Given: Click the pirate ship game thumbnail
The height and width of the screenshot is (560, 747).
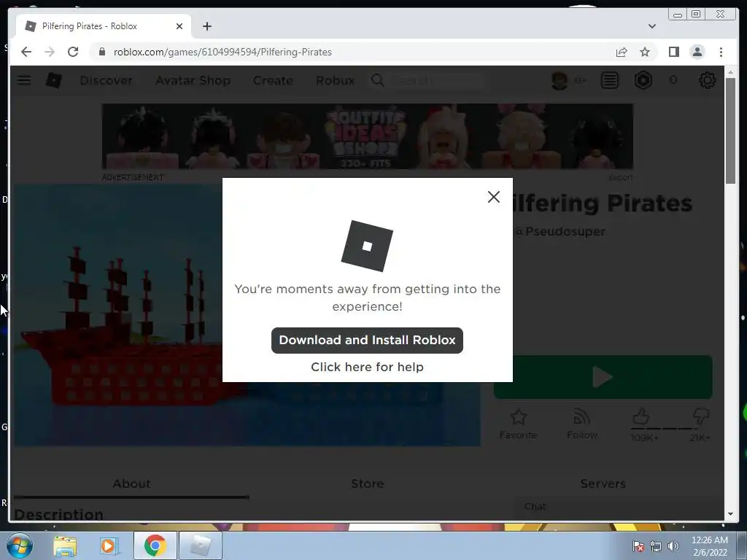Looking at the screenshot, I should pyautogui.click(x=118, y=315).
